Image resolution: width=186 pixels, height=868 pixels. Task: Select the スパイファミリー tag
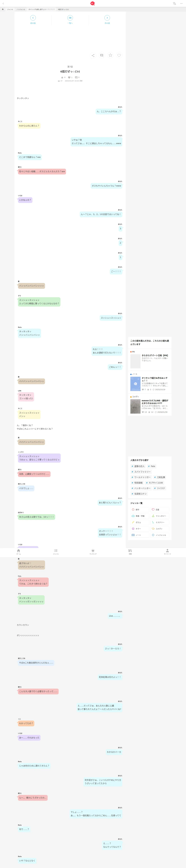[141, 472]
